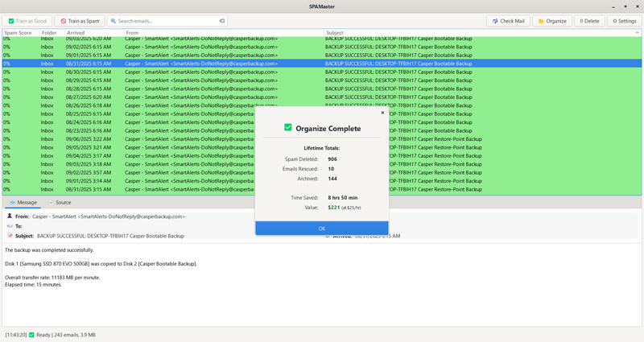Mark the email with Train as Spam

(x=80, y=21)
